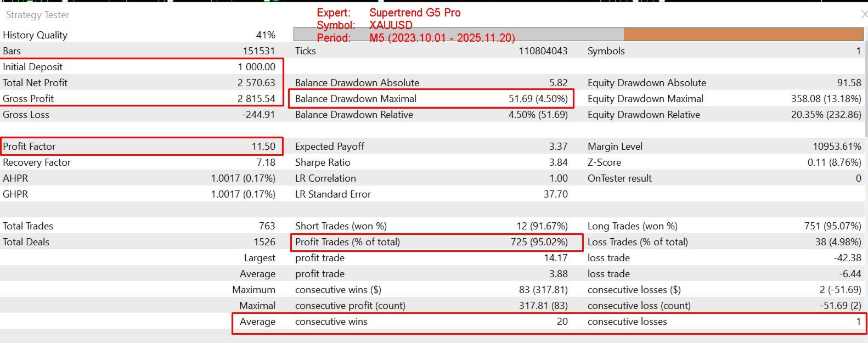The width and height of the screenshot is (868, 343).
Task: Select the History Quality 41% value
Action: pos(266,35)
